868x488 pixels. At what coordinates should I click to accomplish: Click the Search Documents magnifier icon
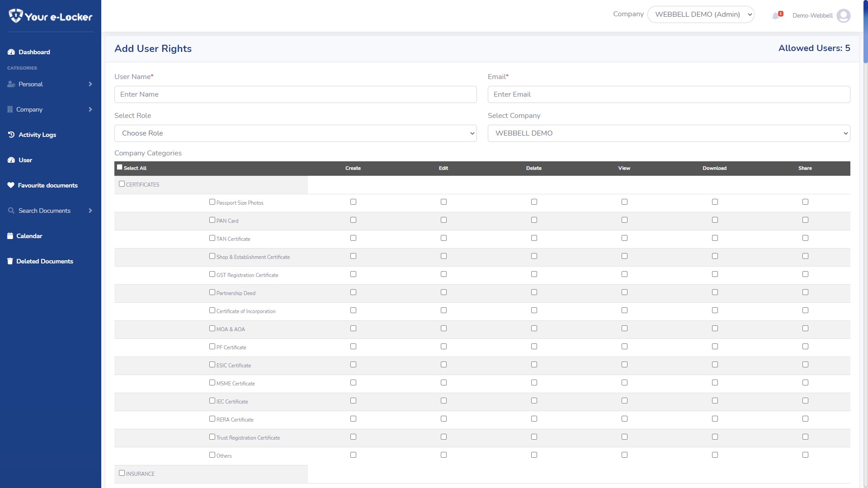click(x=11, y=211)
